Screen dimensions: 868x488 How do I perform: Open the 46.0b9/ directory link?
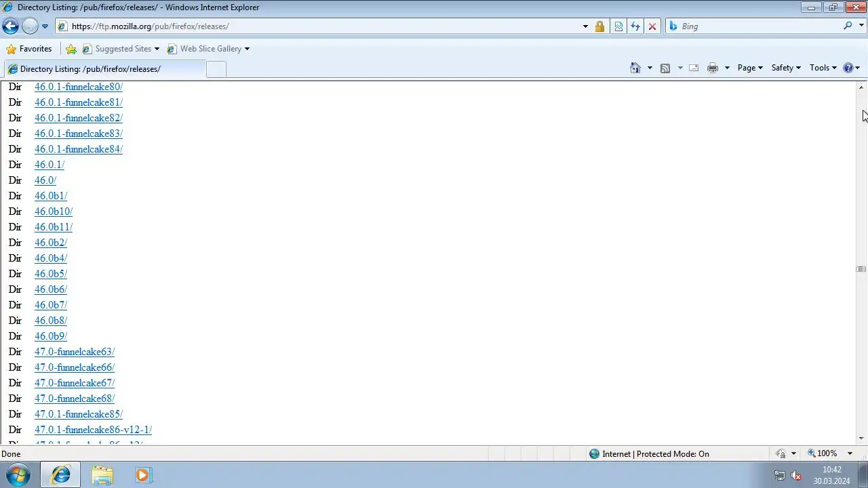(51, 336)
